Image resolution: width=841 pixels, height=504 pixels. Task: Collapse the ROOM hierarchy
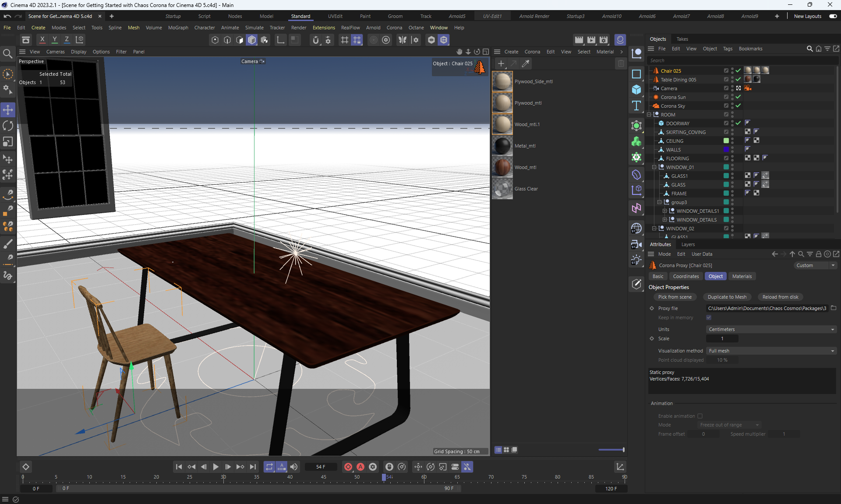coord(649,115)
